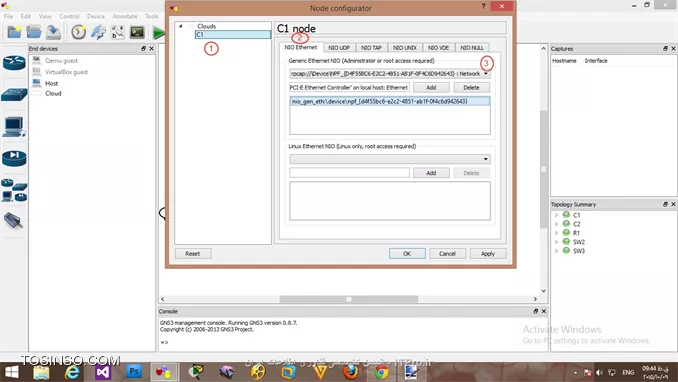Click Add for Generic Ethernet NIO

[x=431, y=87]
